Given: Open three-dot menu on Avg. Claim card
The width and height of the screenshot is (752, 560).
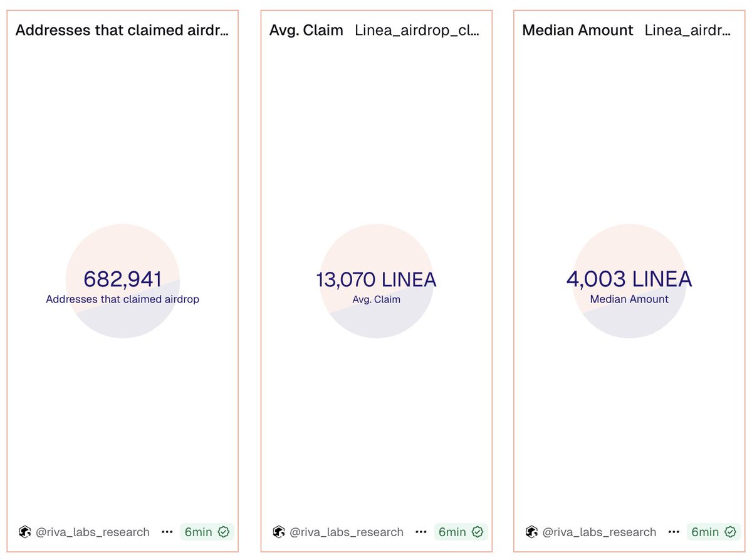Looking at the screenshot, I should click(x=420, y=532).
